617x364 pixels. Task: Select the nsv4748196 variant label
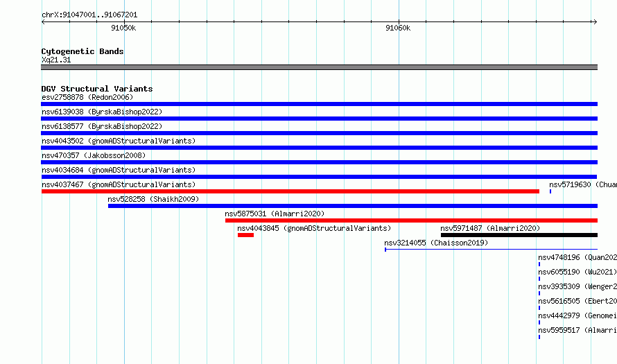(577, 257)
